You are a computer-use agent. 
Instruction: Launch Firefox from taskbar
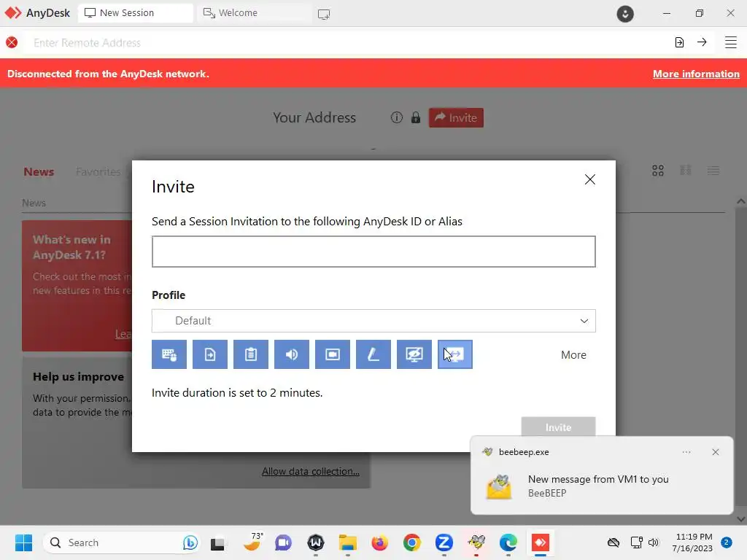point(379,542)
